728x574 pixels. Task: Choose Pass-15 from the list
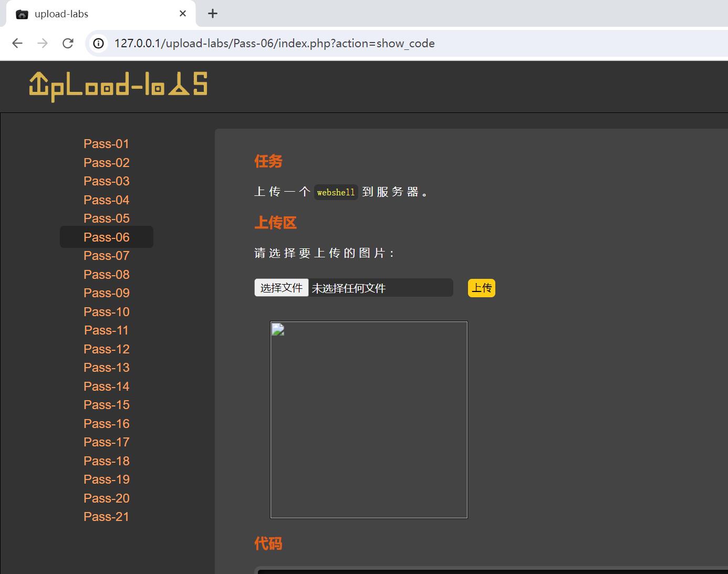click(x=106, y=405)
